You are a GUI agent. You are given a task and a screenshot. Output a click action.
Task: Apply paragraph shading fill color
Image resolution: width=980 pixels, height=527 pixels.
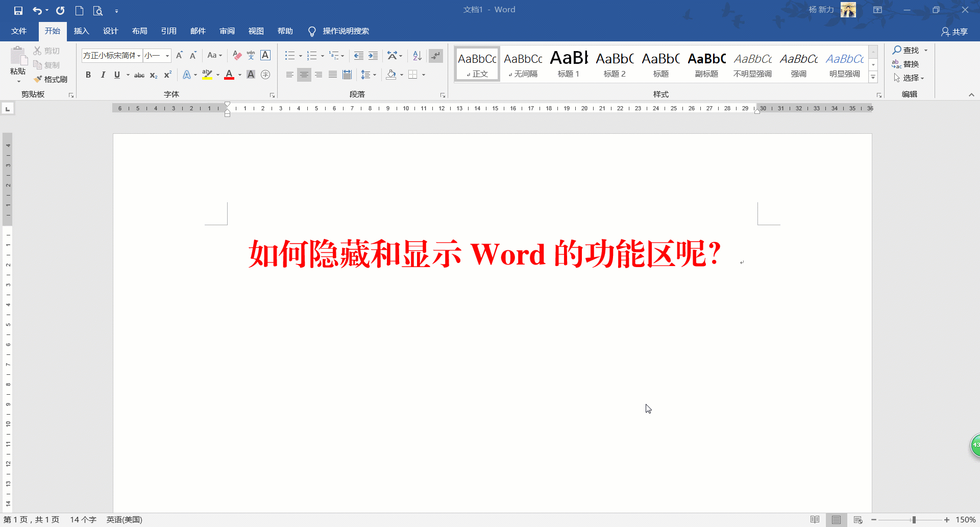391,75
